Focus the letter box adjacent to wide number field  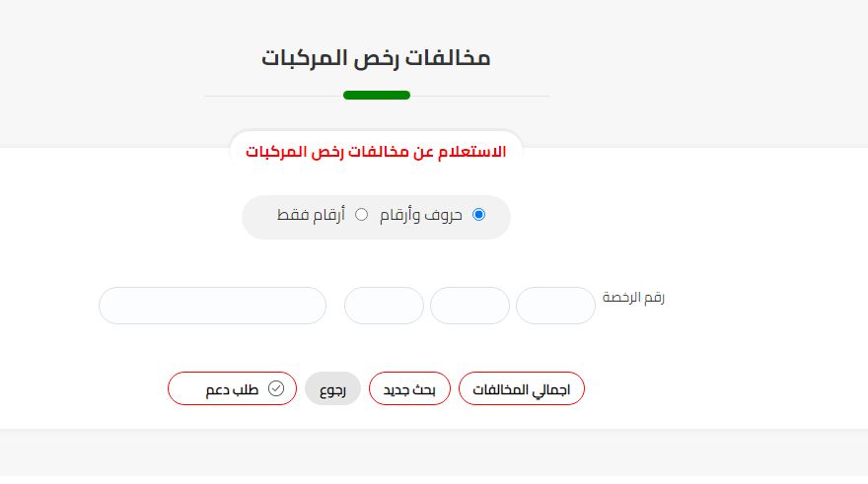[x=384, y=306]
